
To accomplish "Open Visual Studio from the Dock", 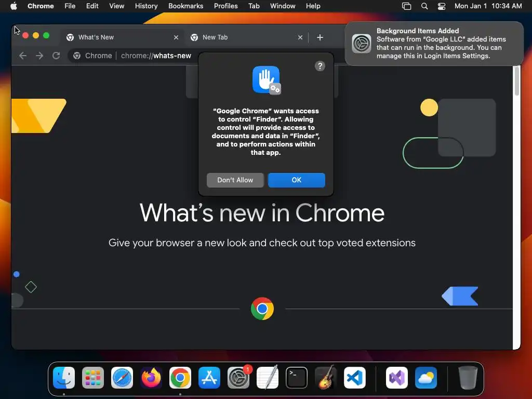I will [396, 378].
